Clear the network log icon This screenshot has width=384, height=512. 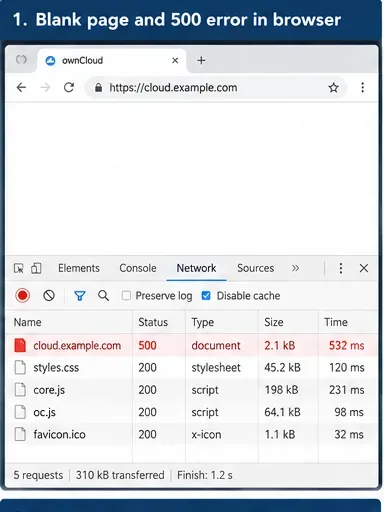[x=49, y=296]
